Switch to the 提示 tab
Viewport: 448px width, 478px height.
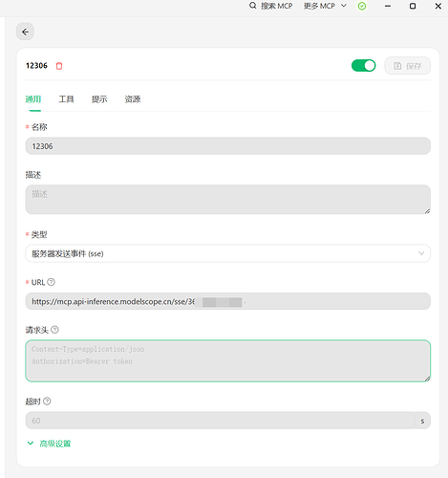point(99,99)
